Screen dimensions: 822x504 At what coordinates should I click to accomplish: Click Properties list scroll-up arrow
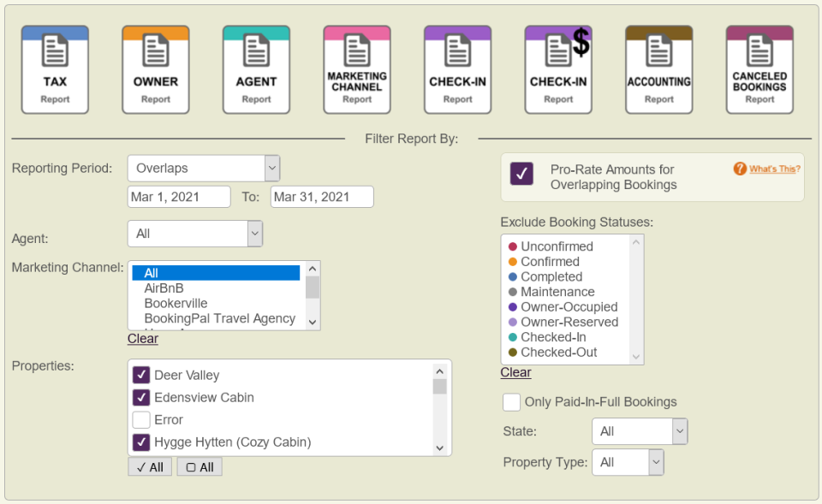(440, 371)
